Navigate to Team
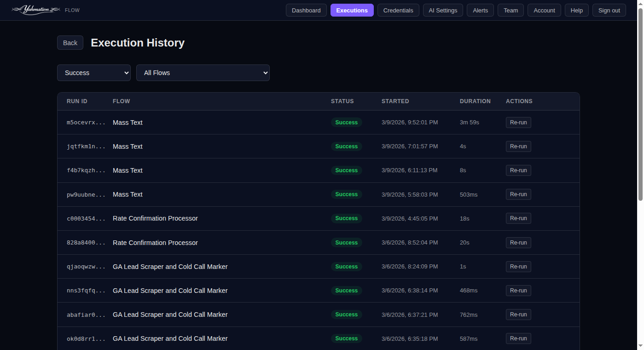 click(x=511, y=10)
